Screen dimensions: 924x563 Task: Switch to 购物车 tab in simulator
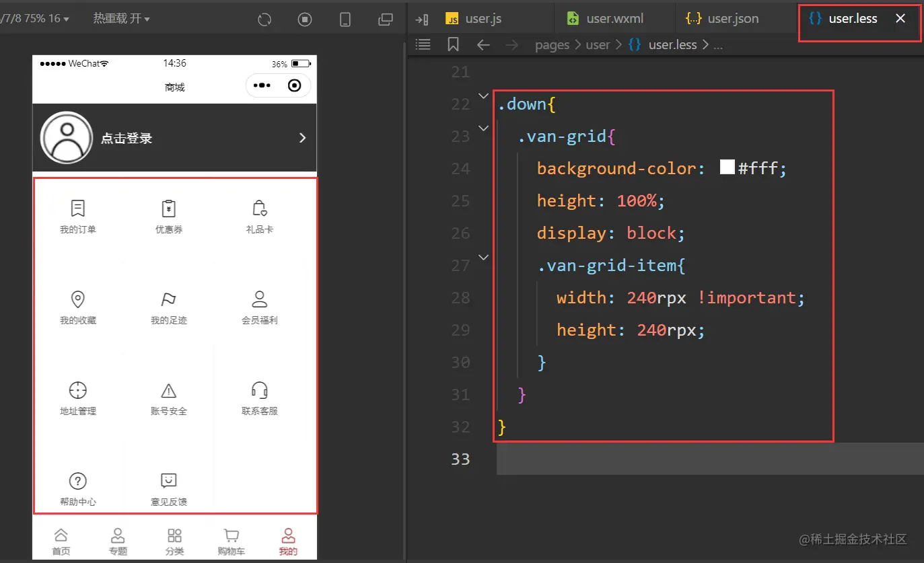[x=232, y=542]
